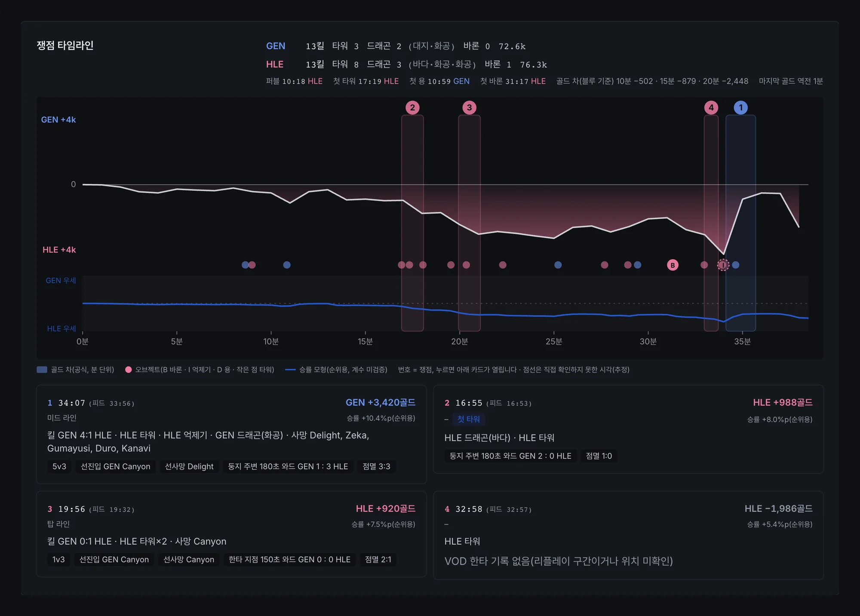Viewport: 860px width, 616px height.
Task: Click the '첫 바론 31:17 HLE' stat
Action: tap(513, 81)
